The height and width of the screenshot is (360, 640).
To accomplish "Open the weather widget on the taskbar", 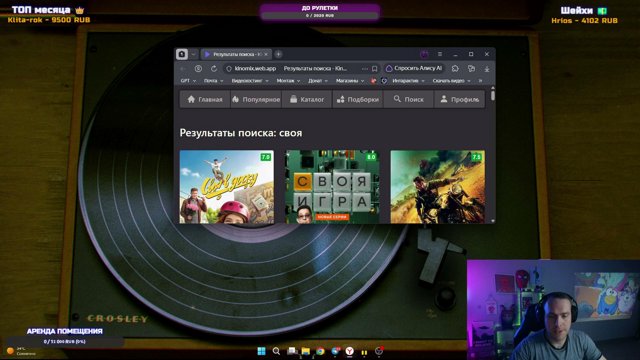I will pos(21,351).
